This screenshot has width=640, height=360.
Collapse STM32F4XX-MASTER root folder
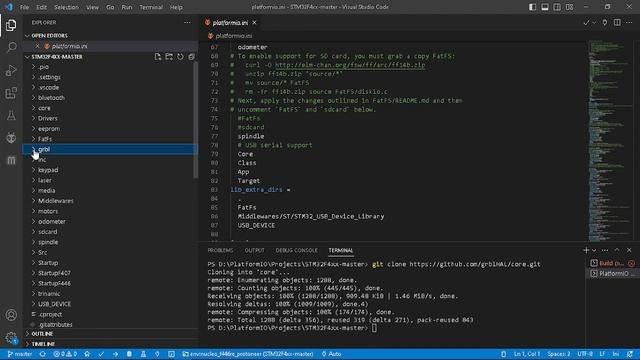(57, 57)
